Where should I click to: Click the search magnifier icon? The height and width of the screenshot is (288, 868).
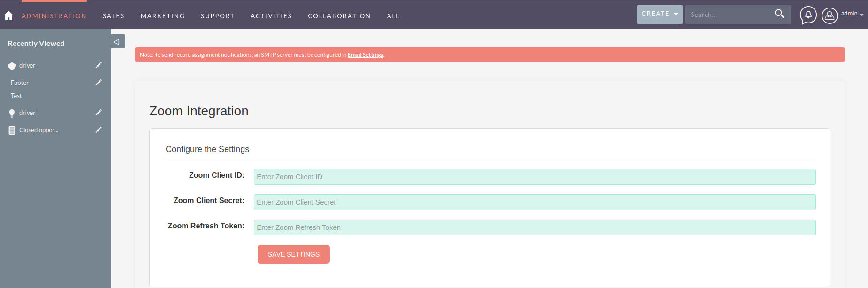pyautogui.click(x=779, y=14)
